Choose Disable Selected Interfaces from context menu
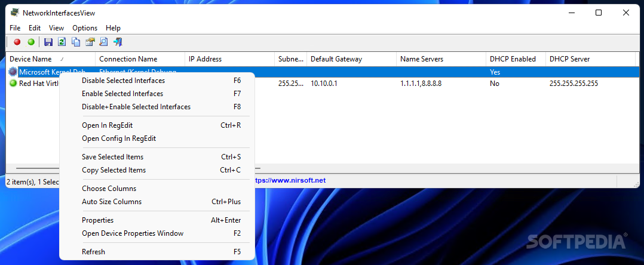Screen dimensions: 644x265 tap(157, 81)
